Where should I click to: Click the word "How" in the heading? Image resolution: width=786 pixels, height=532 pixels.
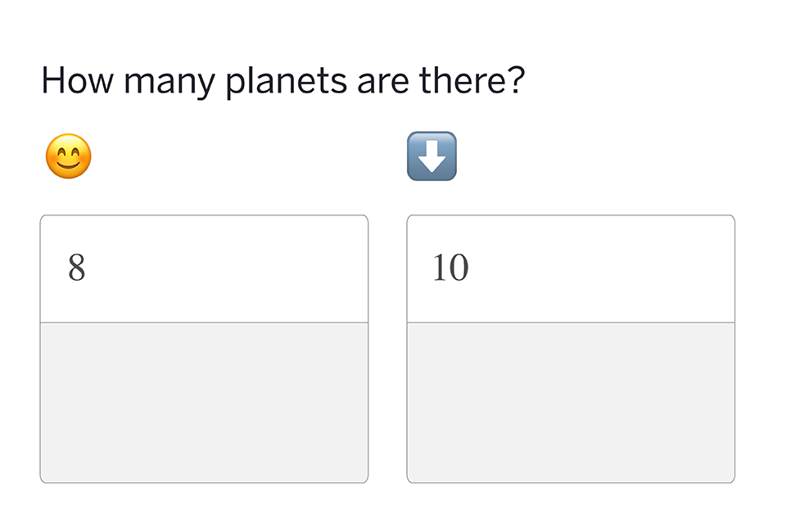point(70,80)
